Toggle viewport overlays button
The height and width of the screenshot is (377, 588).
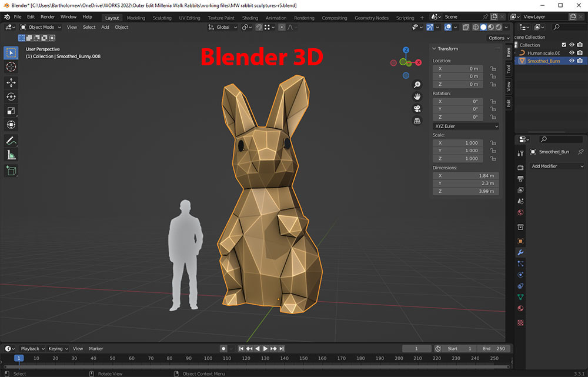(x=447, y=27)
